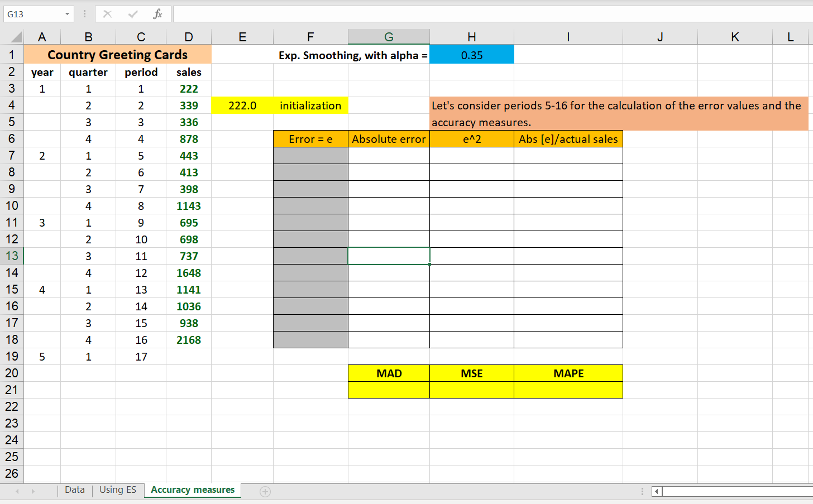Screen dimensions: 813x504
Task: Click the e^2 cell in row 18
Action: click(x=472, y=340)
